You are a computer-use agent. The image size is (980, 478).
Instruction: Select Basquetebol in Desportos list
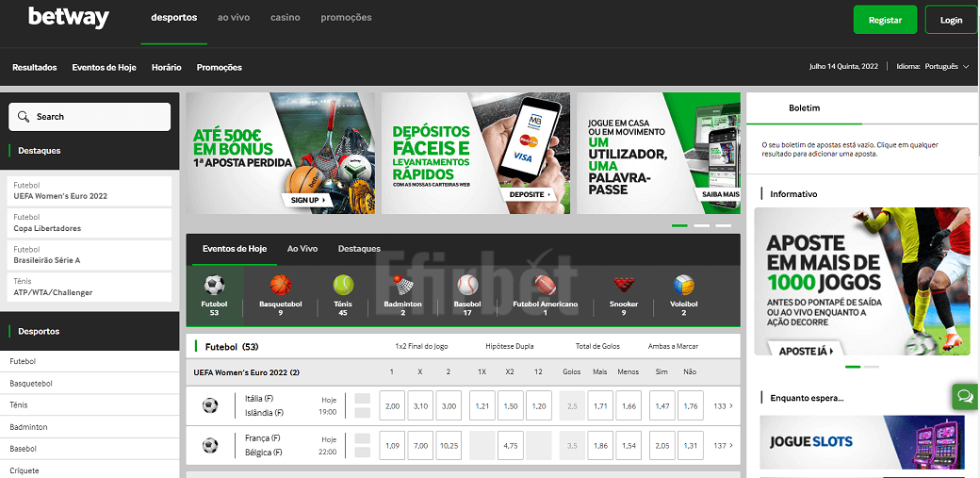click(x=90, y=384)
